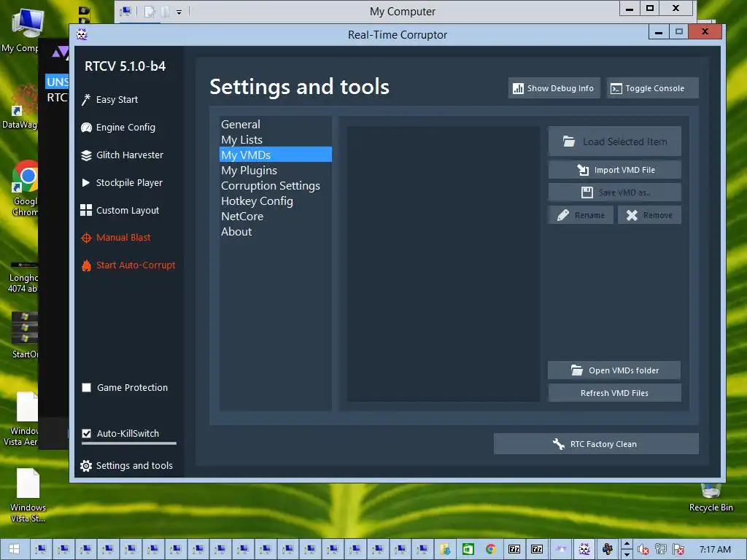747x560 pixels.
Task: Click My Computer window title text
Action: [x=403, y=12]
